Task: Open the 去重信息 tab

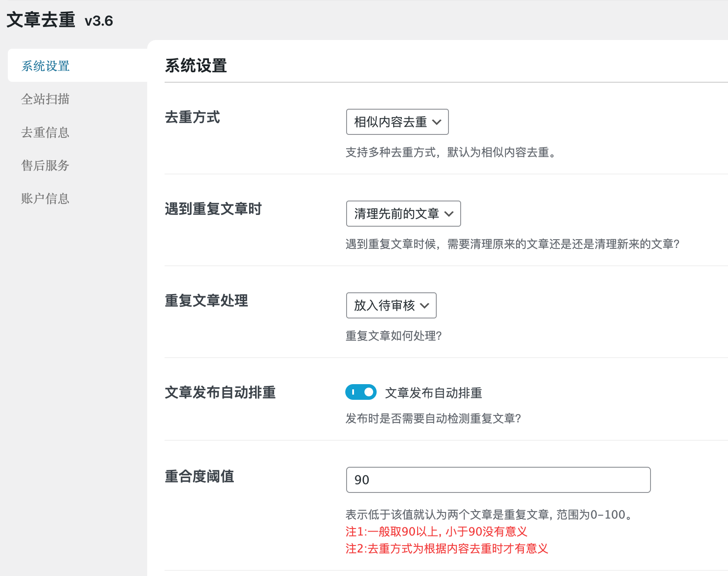Action: pyautogui.click(x=45, y=132)
